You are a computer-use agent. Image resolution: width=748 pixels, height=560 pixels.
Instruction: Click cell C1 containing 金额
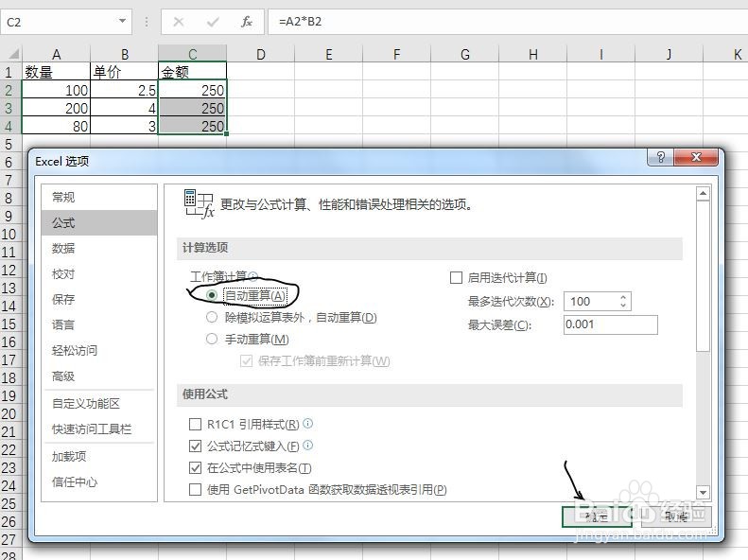coord(192,72)
